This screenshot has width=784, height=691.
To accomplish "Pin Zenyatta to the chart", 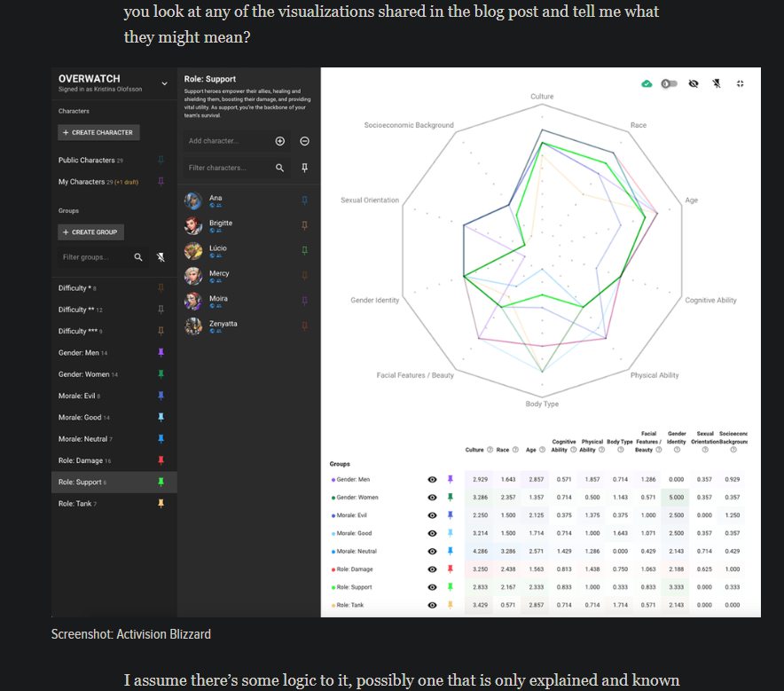I will 304,326.
